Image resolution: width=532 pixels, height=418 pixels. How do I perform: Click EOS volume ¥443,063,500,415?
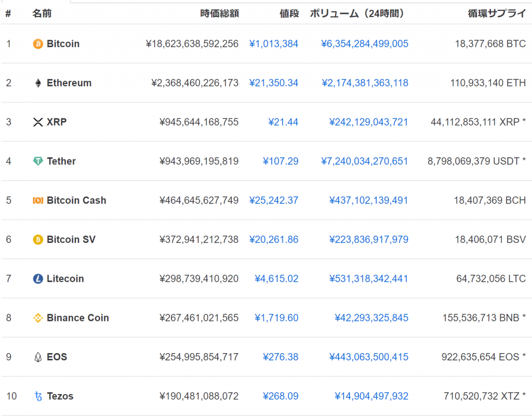(369, 357)
